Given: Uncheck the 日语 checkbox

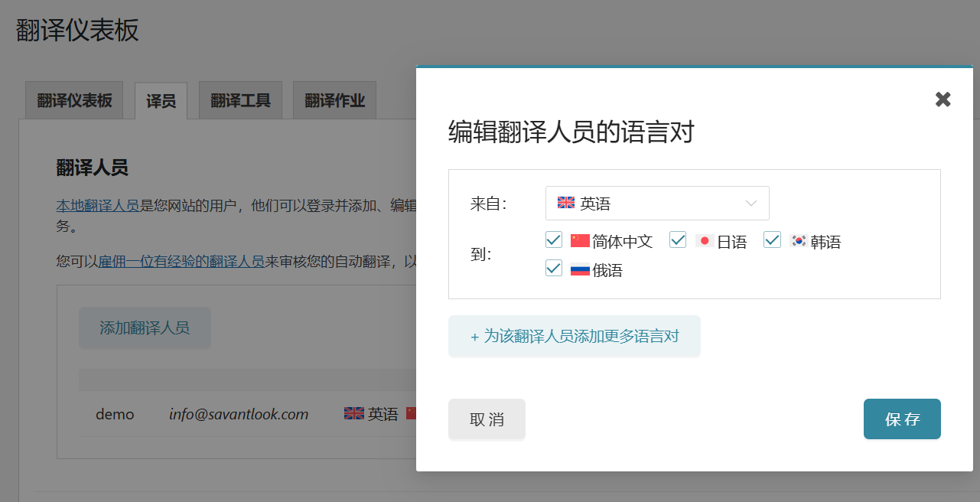Looking at the screenshot, I should pos(678,240).
